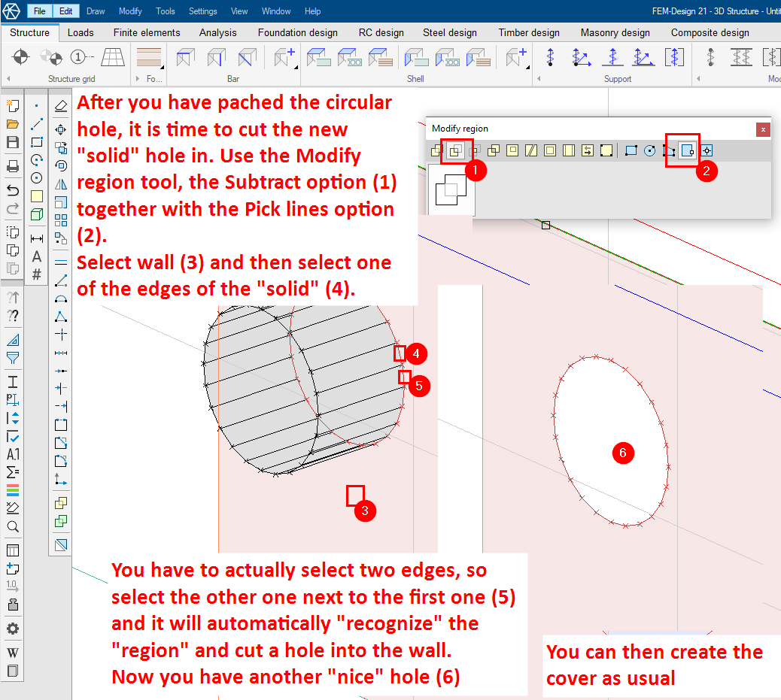Image resolution: width=781 pixels, height=700 pixels.
Task: Switch to the Steel design tab
Action: (450, 32)
